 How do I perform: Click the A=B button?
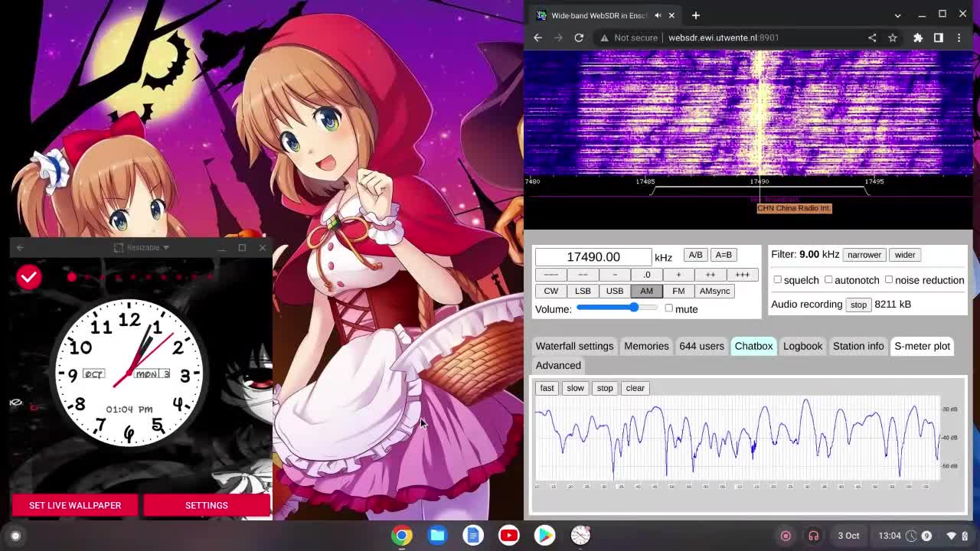[x=724, y=255]
